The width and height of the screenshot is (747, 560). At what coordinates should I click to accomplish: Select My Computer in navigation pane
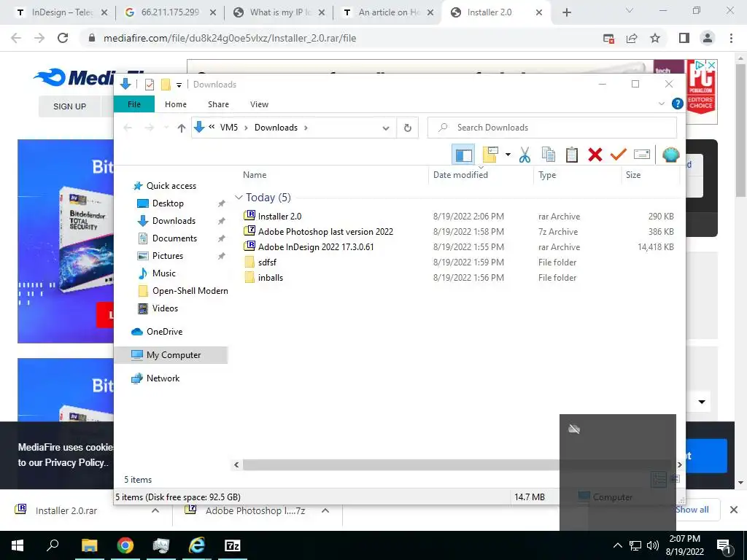(x=174, y=355)
